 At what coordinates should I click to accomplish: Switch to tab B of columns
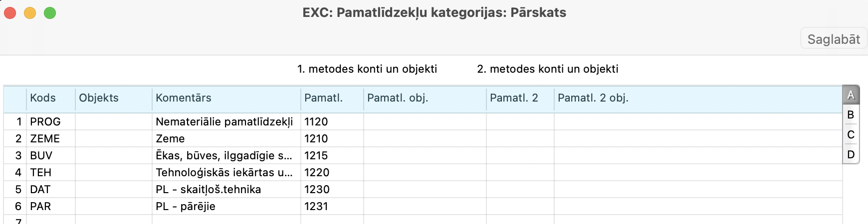pos(851,115)
